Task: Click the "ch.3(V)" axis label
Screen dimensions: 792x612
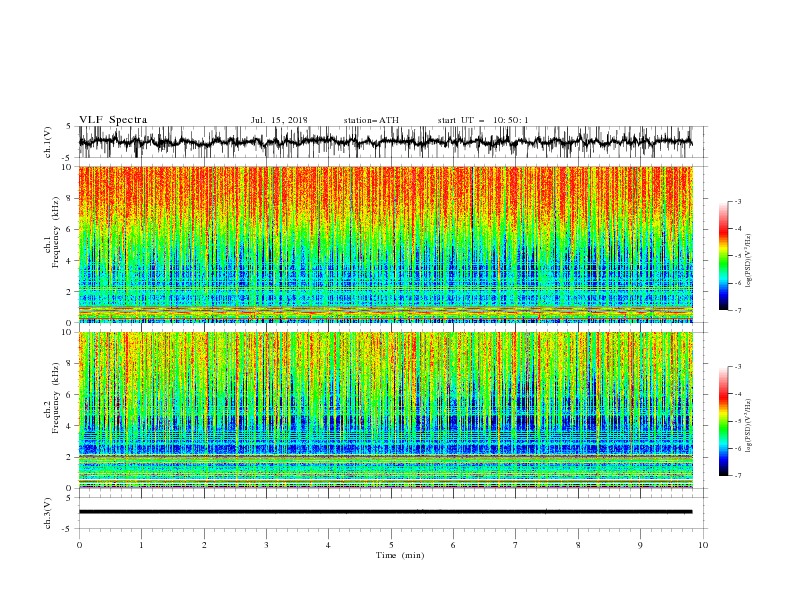Action: (48, 513)
